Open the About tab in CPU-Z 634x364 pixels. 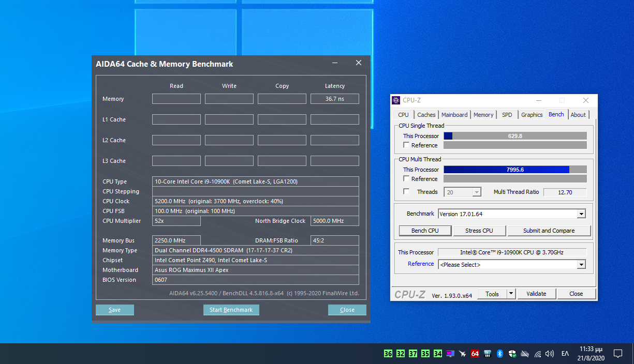pos(578,115)
